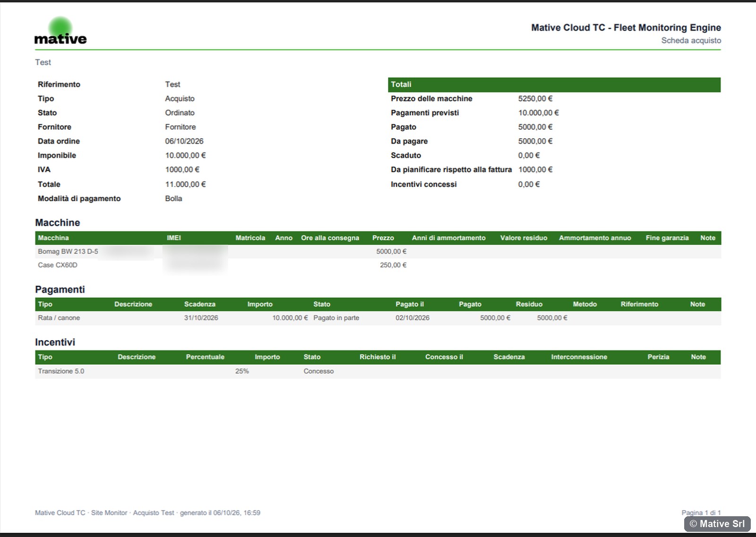Click 'Da pianificare rispetto alla fattura' label
756x537 pixels.
(451, 170)
